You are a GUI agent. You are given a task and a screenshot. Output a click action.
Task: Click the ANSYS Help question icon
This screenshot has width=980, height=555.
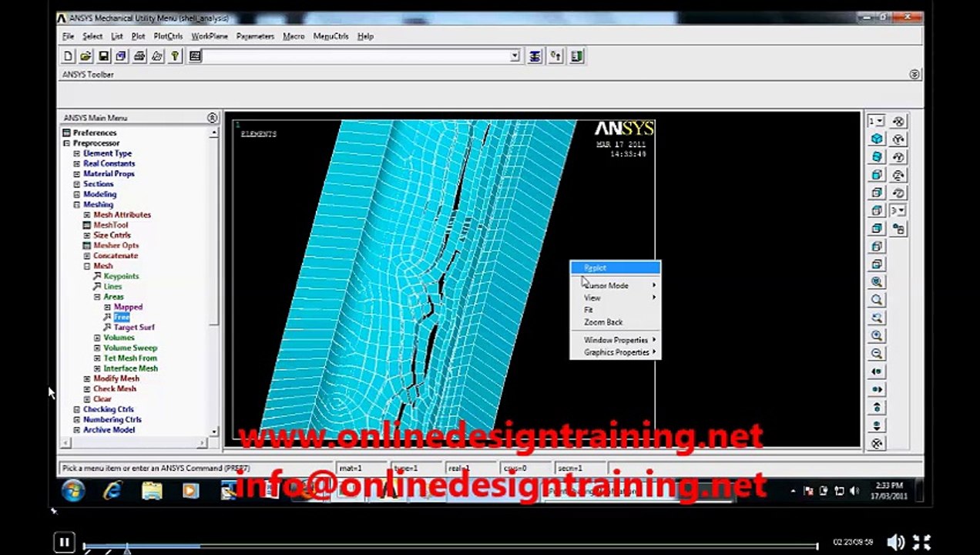[175, 56]
